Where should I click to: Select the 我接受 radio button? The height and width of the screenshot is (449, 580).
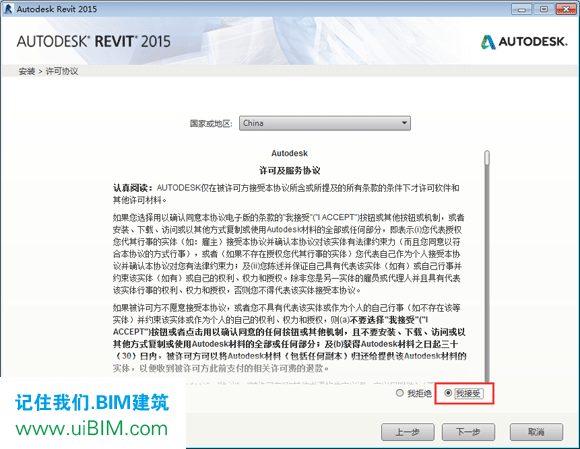[x=448, y=393]
